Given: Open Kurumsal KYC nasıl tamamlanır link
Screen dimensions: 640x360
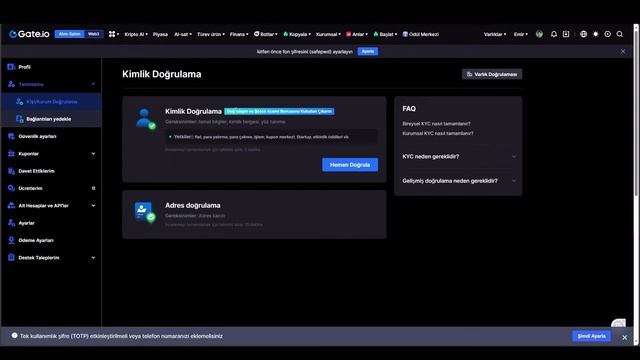Looking at the screenshot, I should 438,133.
